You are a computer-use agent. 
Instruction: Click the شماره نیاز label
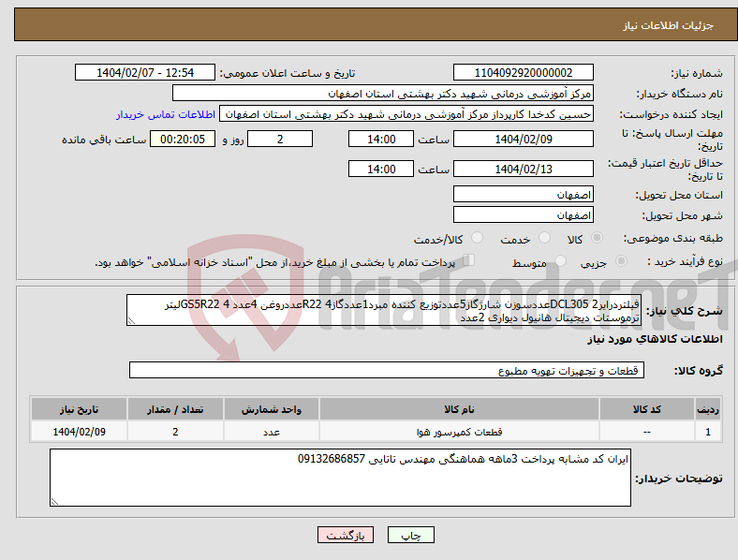pyautogui.click(x=697, y=73)
